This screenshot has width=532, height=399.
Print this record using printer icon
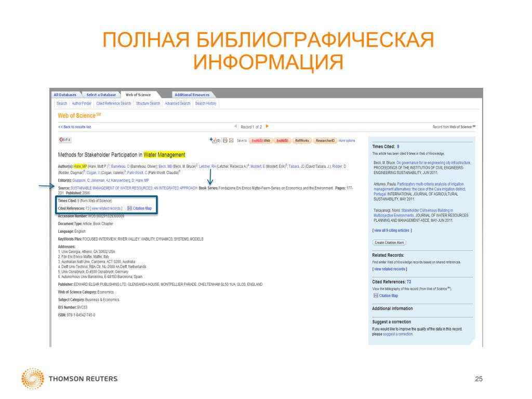point(225,140)
